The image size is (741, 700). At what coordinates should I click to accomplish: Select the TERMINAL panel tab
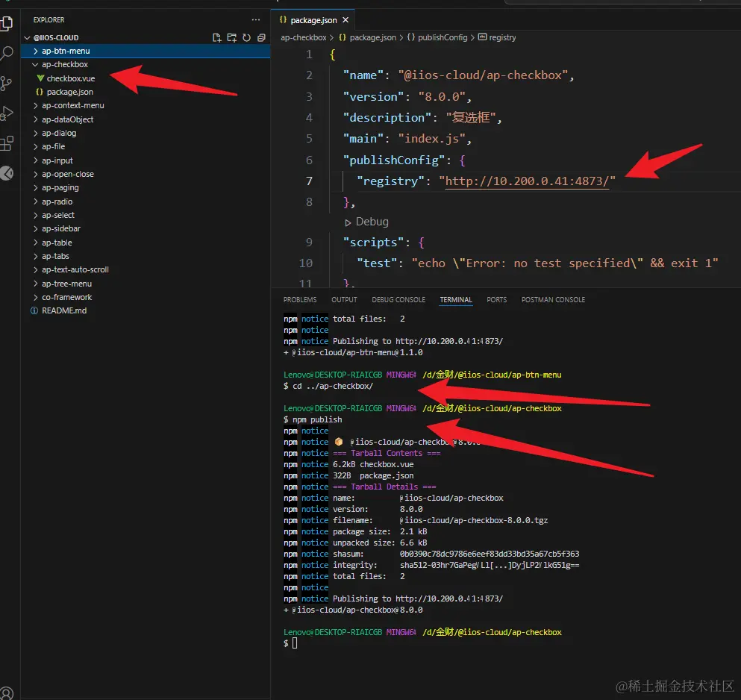[455, 300]
